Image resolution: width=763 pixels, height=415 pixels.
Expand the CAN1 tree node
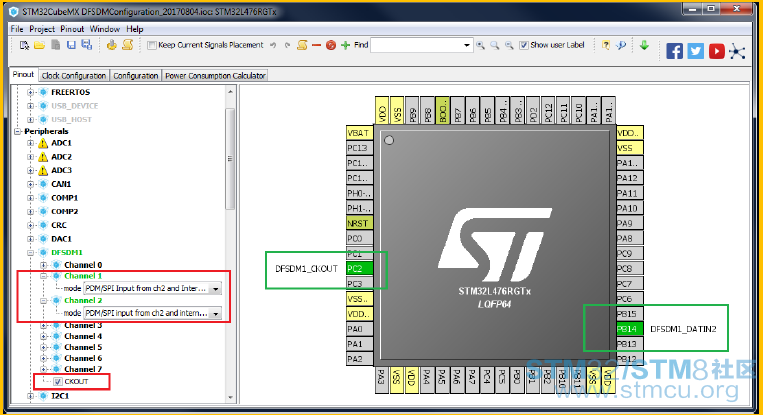30,184
